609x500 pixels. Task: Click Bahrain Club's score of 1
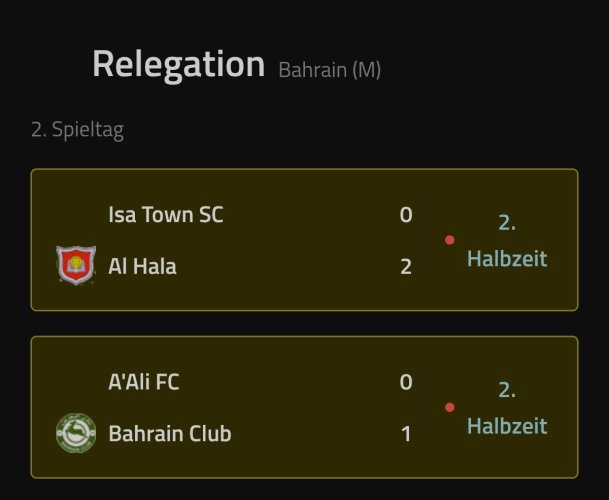(x=406, y=434)
